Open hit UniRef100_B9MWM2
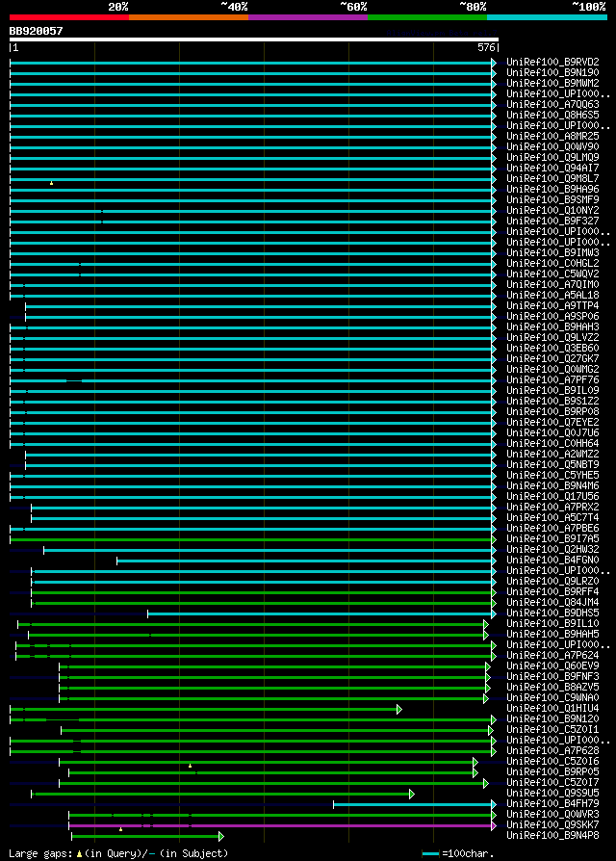This screenshot has height=861, width=616. pyautogui.click(x=552, y=84)
